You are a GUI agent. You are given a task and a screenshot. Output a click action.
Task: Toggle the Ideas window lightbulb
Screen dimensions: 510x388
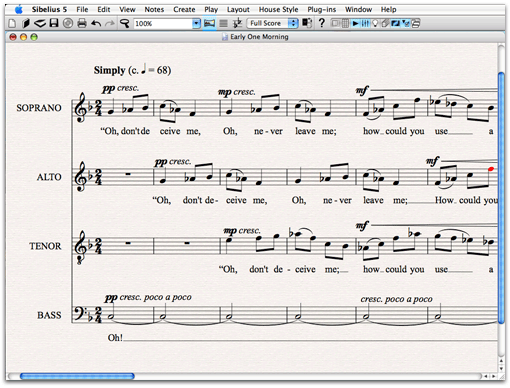point(375,24)
